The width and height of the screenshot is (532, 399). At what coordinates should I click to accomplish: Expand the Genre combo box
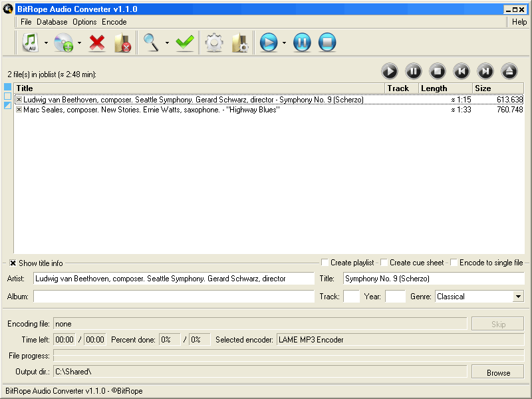(x=518, y=297)
